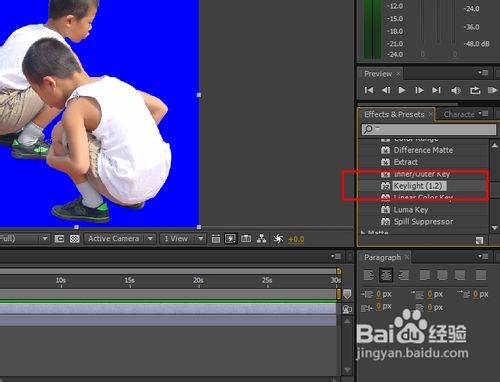Open the Fast Previews options
This screenshot has height=382, width=500.
pyautogui.click(x=231, y=239)
